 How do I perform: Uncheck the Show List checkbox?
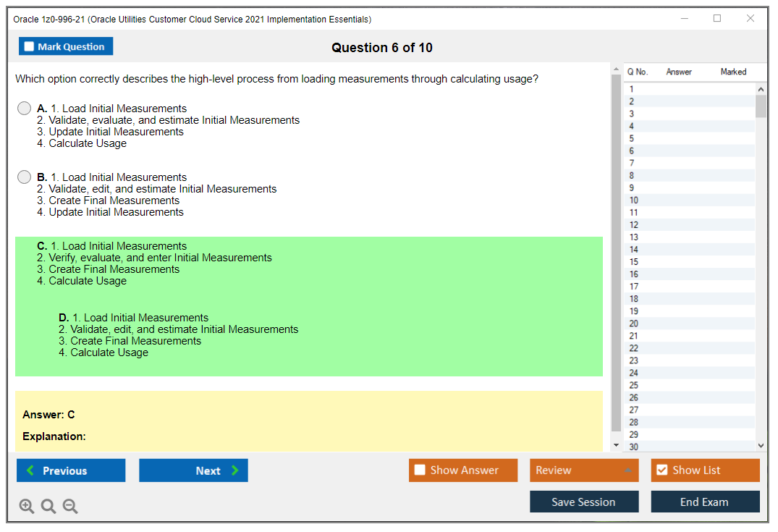pos(661,470)
